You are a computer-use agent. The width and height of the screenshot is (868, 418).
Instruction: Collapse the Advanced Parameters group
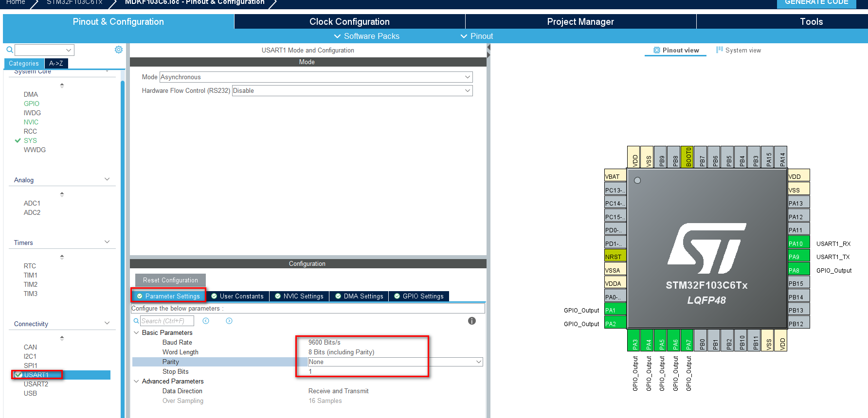click(x=136, y=381)
